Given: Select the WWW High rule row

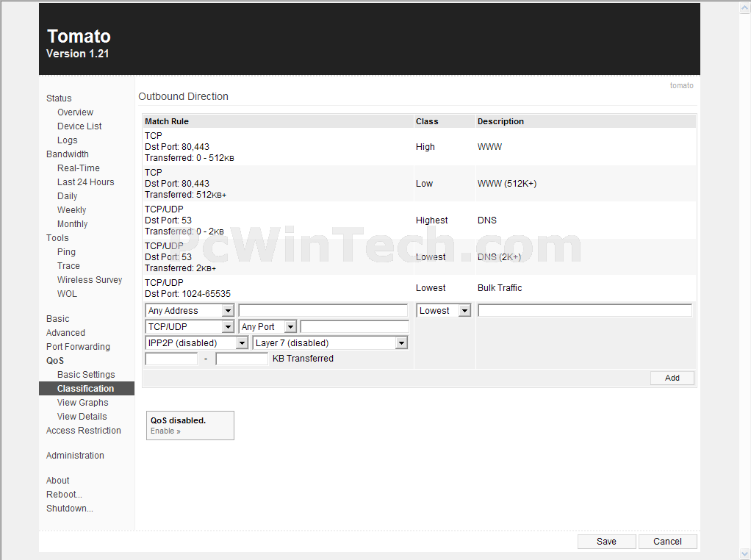Looking at the screenshot, I should [x=420, y=146].
